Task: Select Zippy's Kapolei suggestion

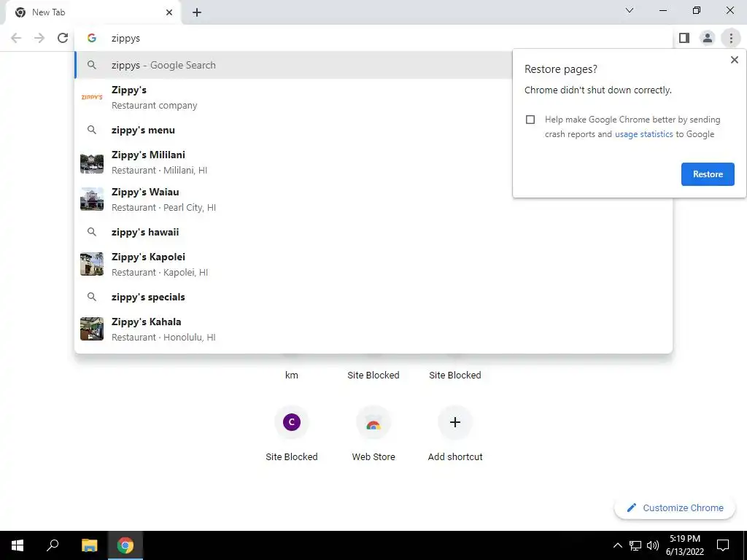Action: [x=373, y=264]
